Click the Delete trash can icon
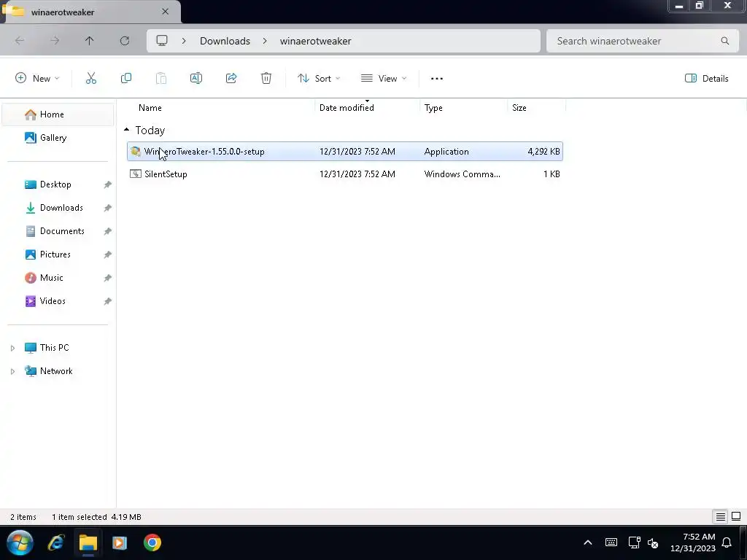The image size is (747, 560). tap(266, 78)
